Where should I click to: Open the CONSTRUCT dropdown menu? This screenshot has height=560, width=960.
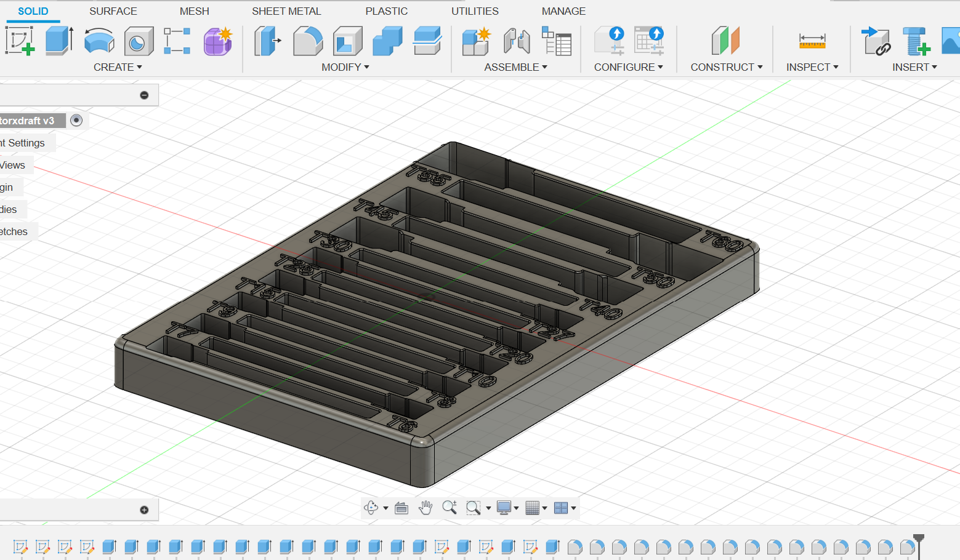[x=727, y=67]
